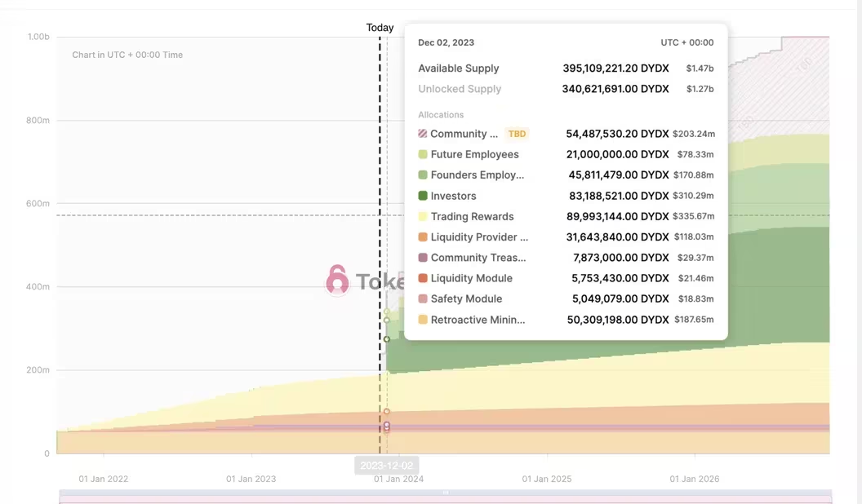
Task: Click the TBD badge next to Community
Action: coord(517,134)
